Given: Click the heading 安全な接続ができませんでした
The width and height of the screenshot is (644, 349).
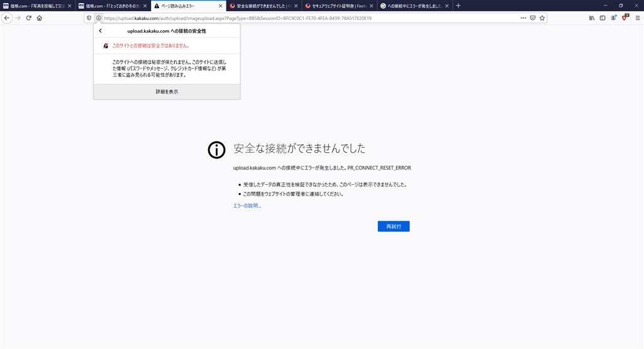Looking at the screenshot, I should point(299,148).
